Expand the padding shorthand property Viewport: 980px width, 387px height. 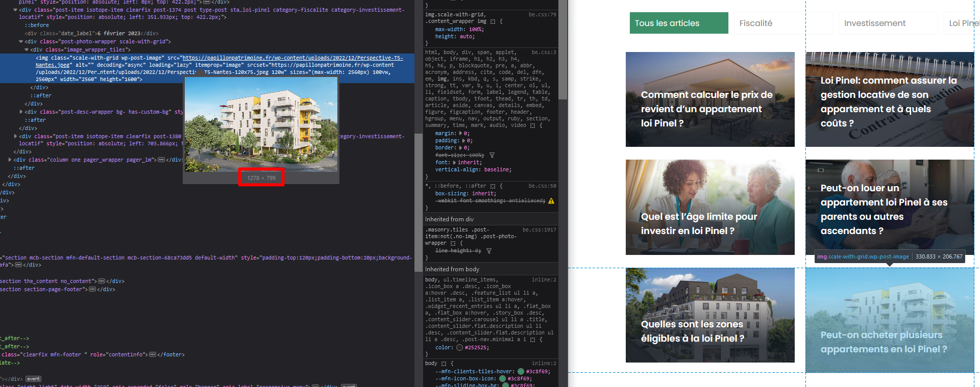(x=463, y=140)
